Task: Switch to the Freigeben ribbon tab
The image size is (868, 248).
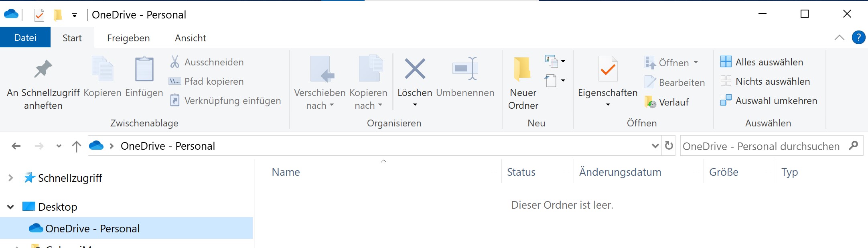Action: point(128,38)
